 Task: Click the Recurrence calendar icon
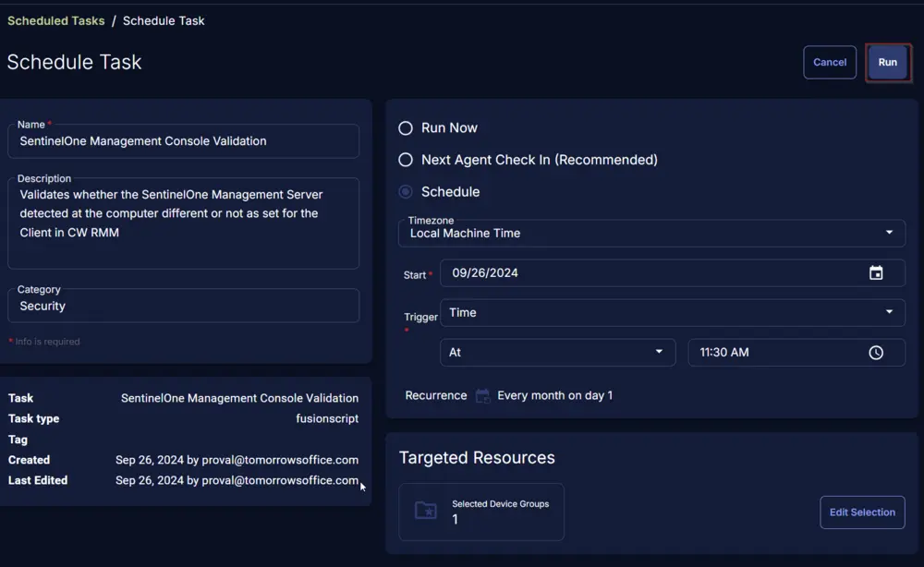482,395
